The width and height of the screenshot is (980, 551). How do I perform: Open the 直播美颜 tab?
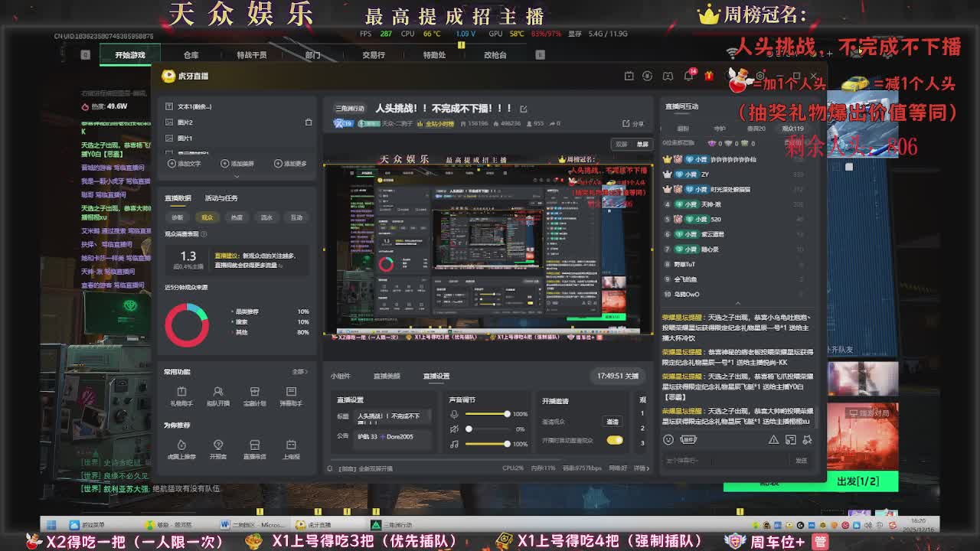click(387, 376)
